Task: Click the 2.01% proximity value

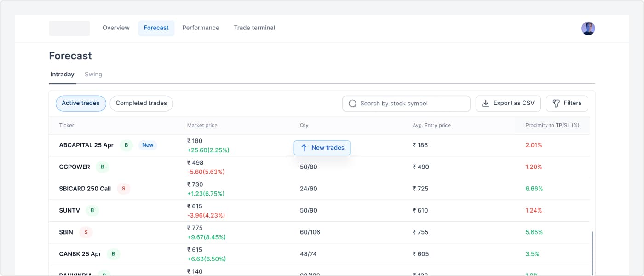Action: click(534, 145)
